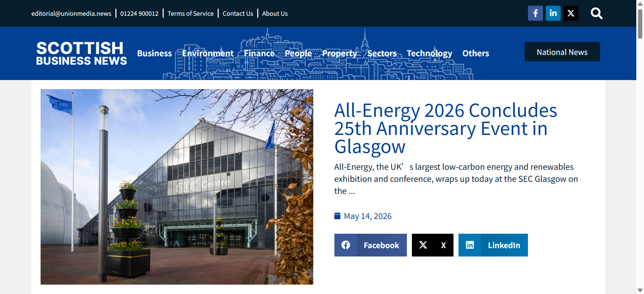
Task: Share the article via LinkedIn button
Action: pos(493,245)
